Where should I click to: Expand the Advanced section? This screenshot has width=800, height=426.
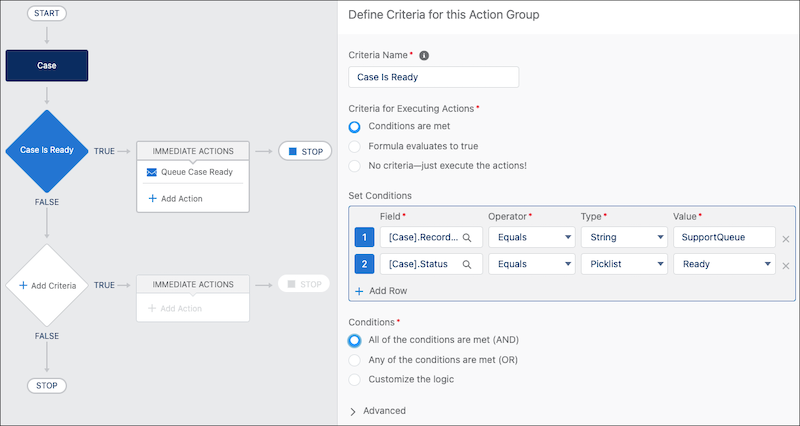(378, 410)
